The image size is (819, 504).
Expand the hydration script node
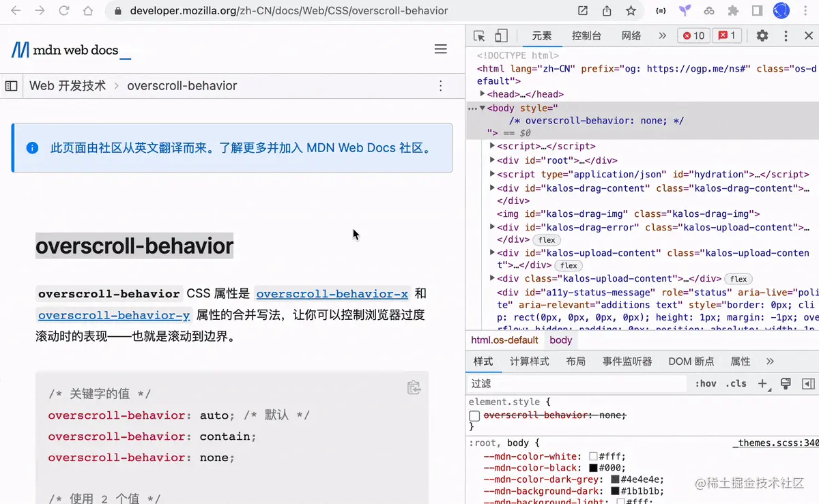tap(493, 174)
